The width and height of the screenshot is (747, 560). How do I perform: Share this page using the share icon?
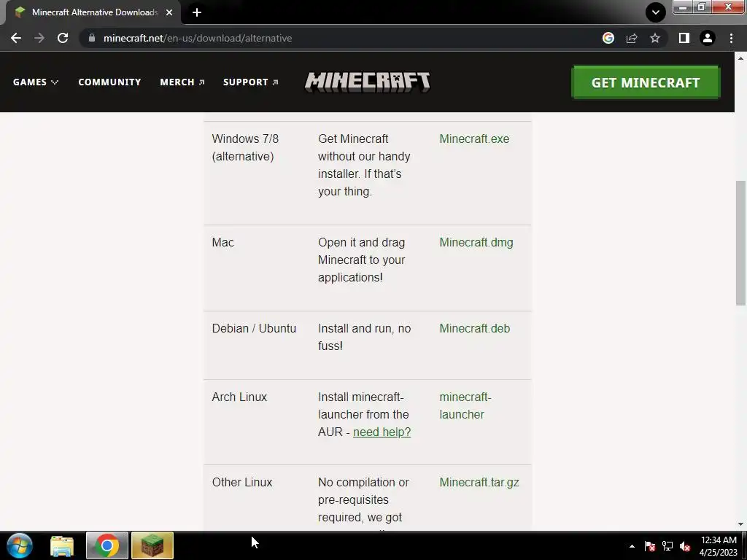pos(632,38)
